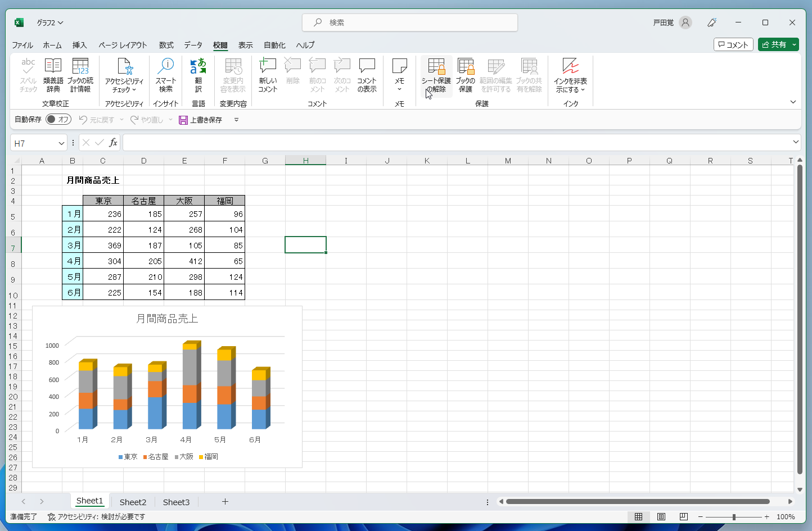Switch to the ホーム tab
The image size is (812, 531).
pos(52,45)
